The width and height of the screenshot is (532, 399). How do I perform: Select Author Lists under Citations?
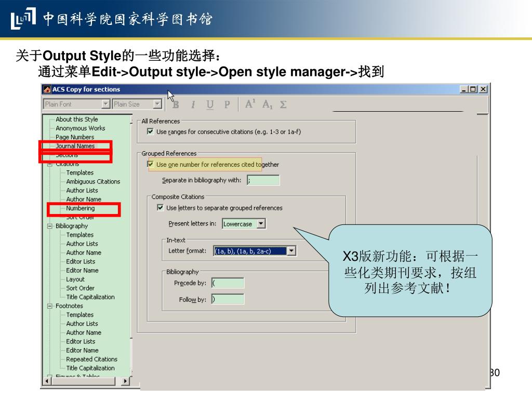coord(82,190)
